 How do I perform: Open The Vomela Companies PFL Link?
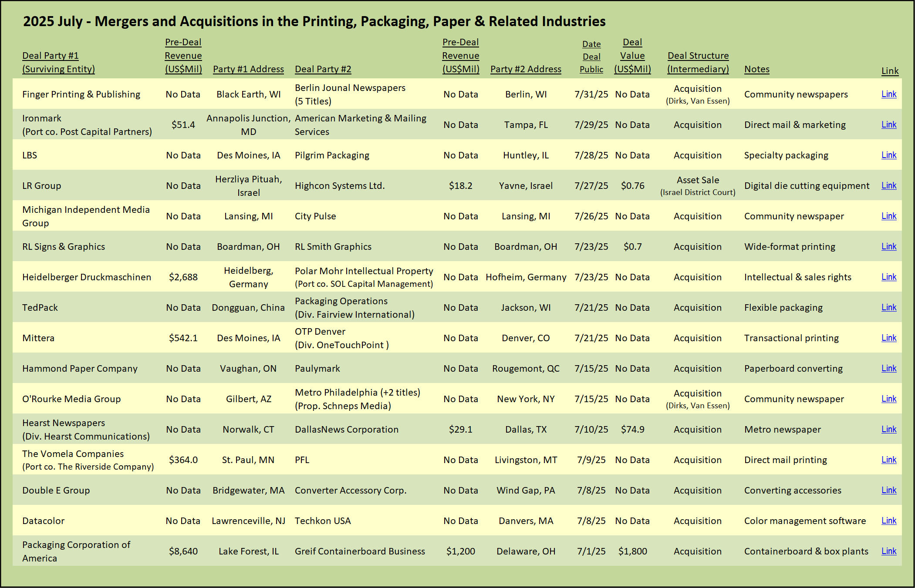888,460
